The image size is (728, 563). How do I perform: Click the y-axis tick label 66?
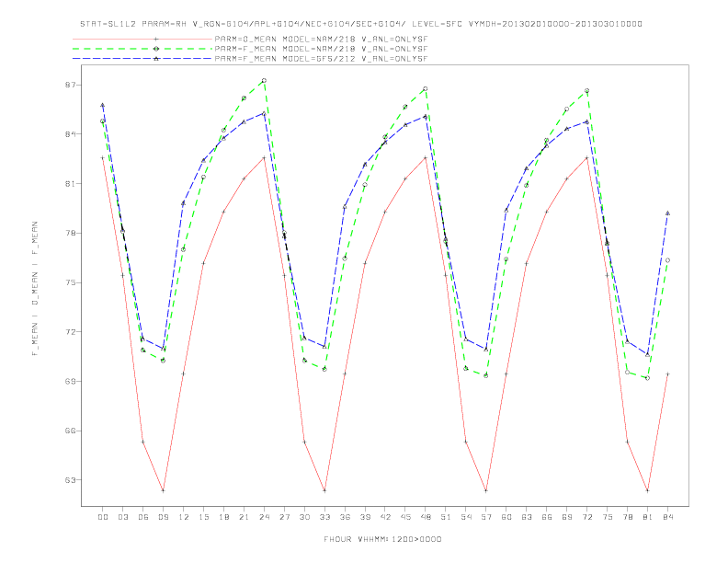tap(71, 431)
